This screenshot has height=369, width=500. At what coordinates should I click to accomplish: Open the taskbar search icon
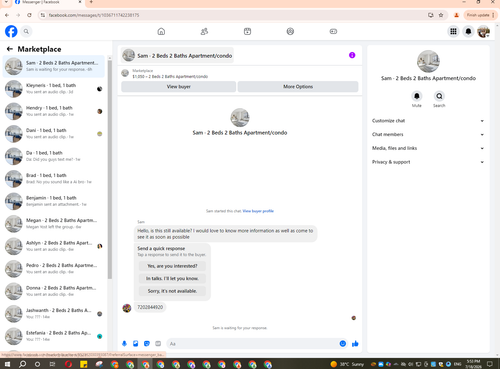pos(22,364)
